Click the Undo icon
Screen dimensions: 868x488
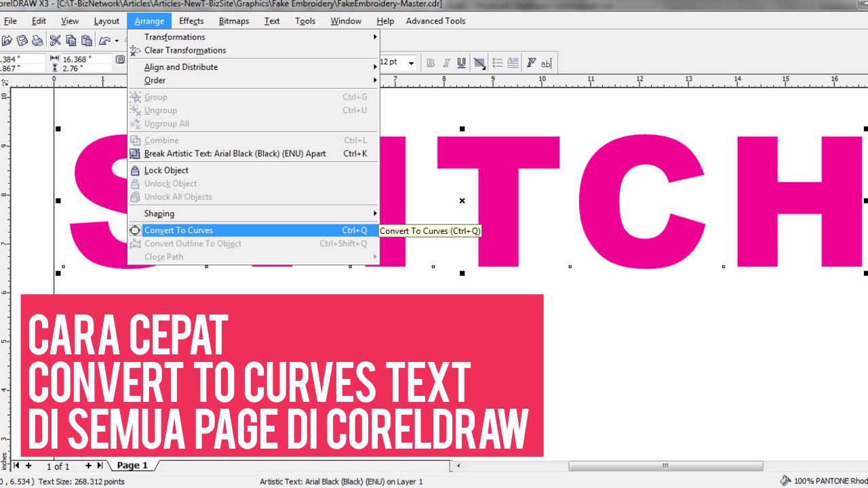(106, 40)
